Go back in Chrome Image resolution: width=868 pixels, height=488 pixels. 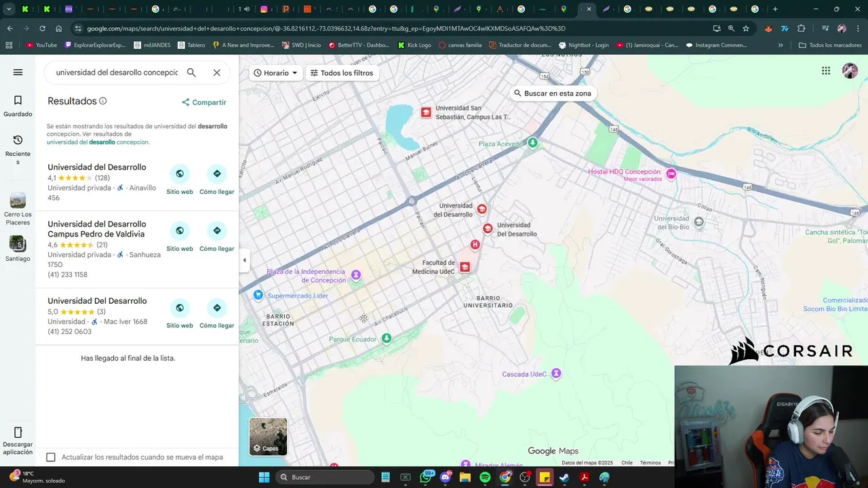9,28
